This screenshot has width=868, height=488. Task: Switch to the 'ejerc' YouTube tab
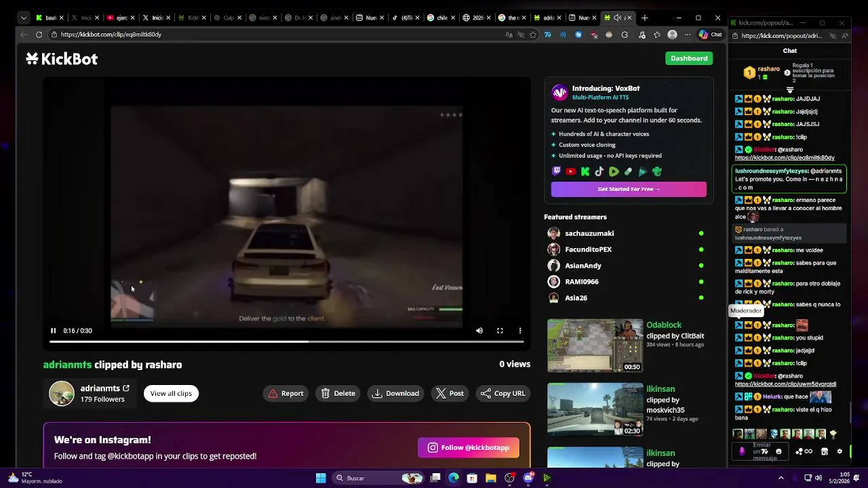point(120,18)
